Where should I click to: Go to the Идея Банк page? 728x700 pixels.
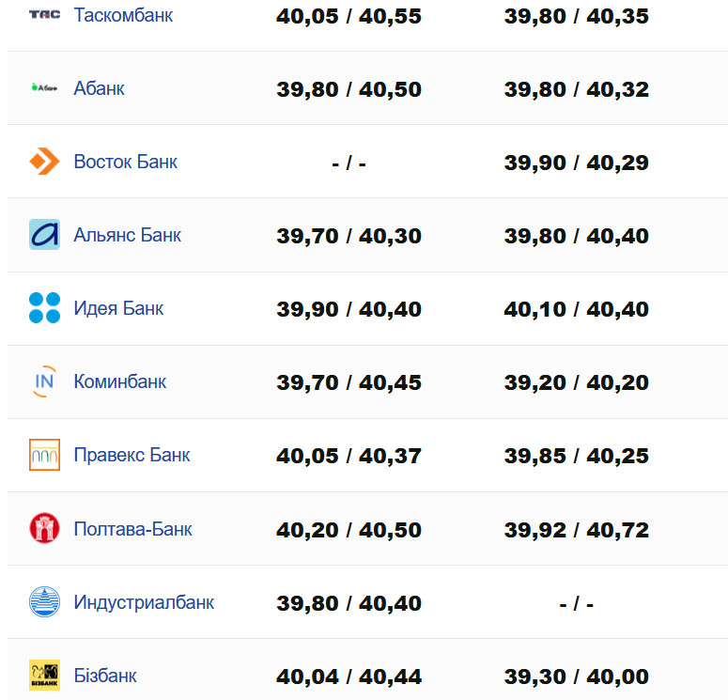118,308
